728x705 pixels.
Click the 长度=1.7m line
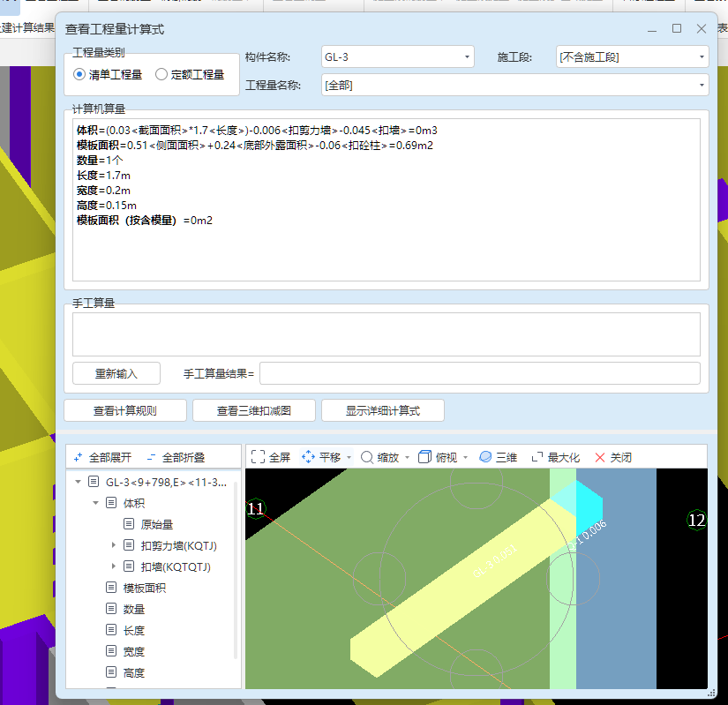(103, 176)
